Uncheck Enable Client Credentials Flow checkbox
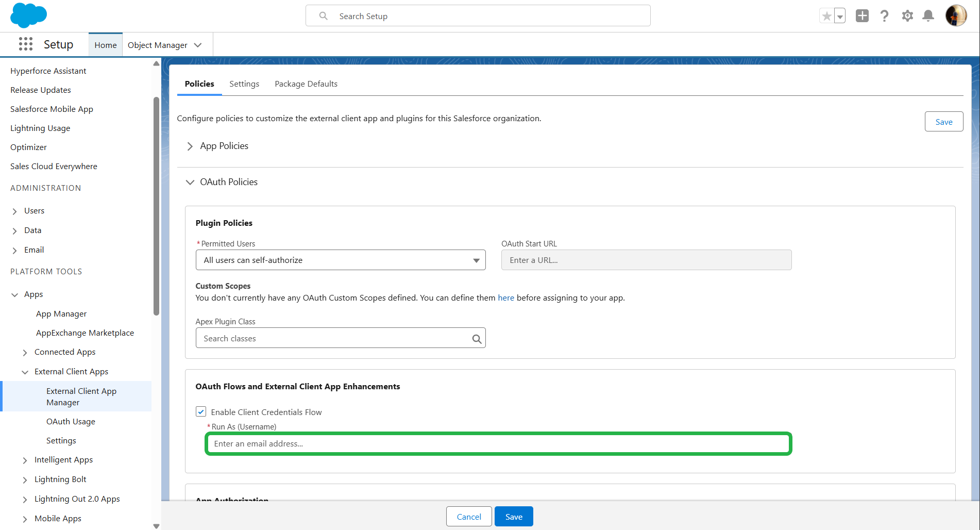 (x=201, y=411)
